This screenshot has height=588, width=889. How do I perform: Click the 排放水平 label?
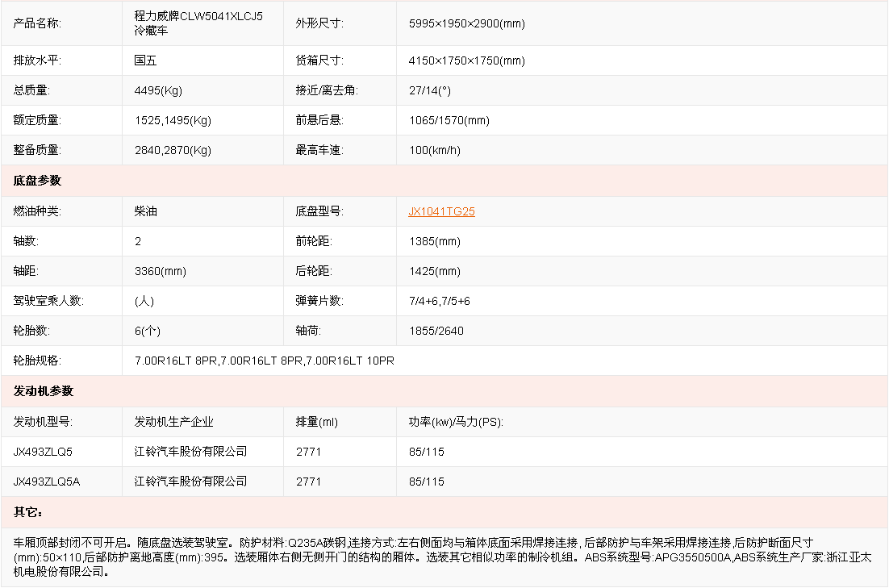(x=37, y=60)
